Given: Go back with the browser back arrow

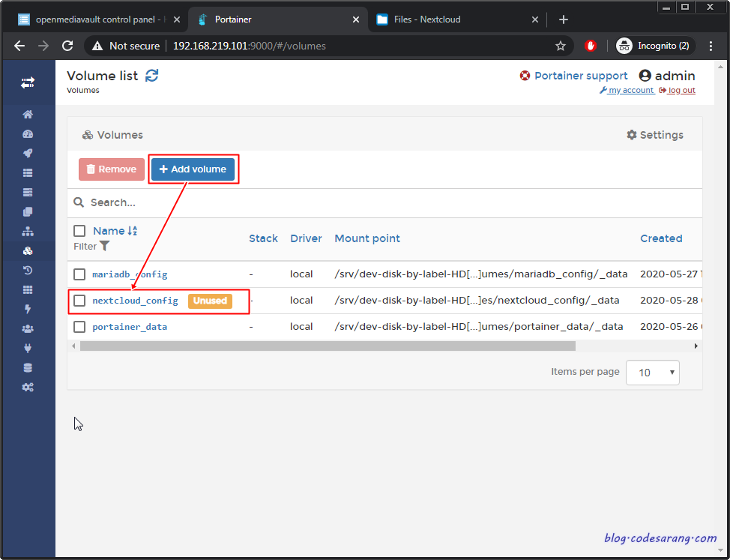Looking at the screenshot, I should point(19,46).
